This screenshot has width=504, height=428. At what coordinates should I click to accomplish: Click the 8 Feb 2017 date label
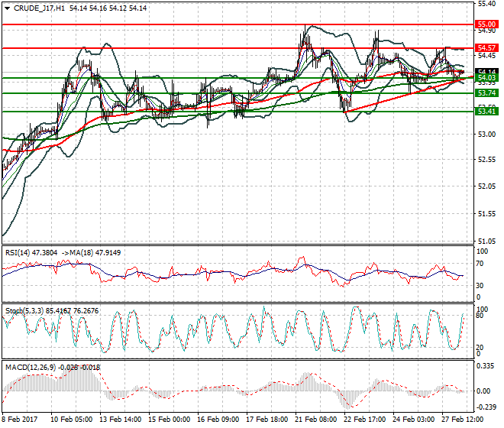(20, 420)
